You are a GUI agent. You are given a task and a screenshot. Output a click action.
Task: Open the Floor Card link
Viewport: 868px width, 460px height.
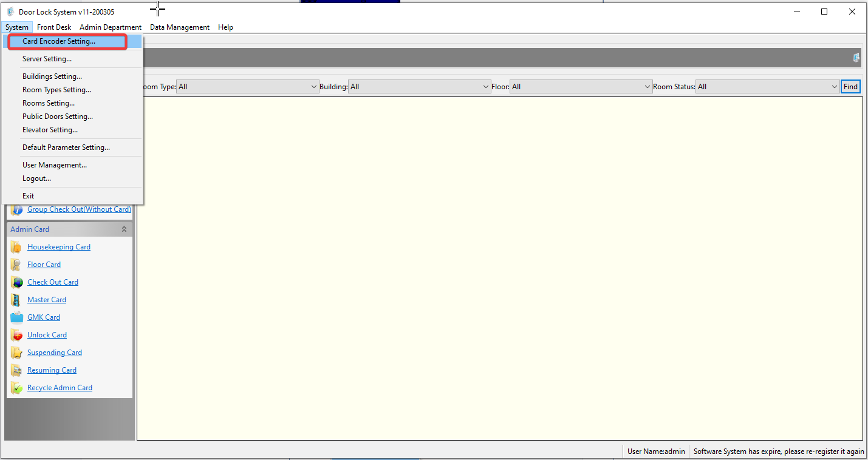click(44, 265)
